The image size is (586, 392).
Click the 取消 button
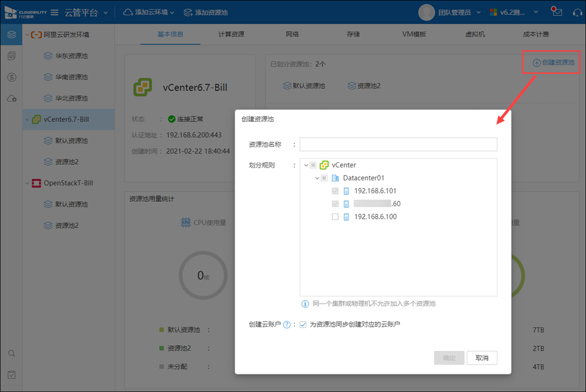pos(482,358)
